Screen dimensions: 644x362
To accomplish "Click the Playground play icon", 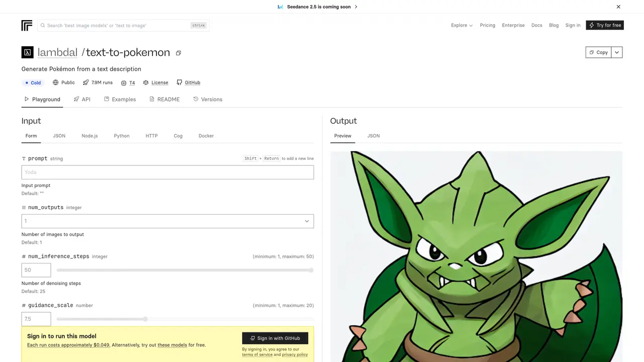I will [x=27, y=99].
